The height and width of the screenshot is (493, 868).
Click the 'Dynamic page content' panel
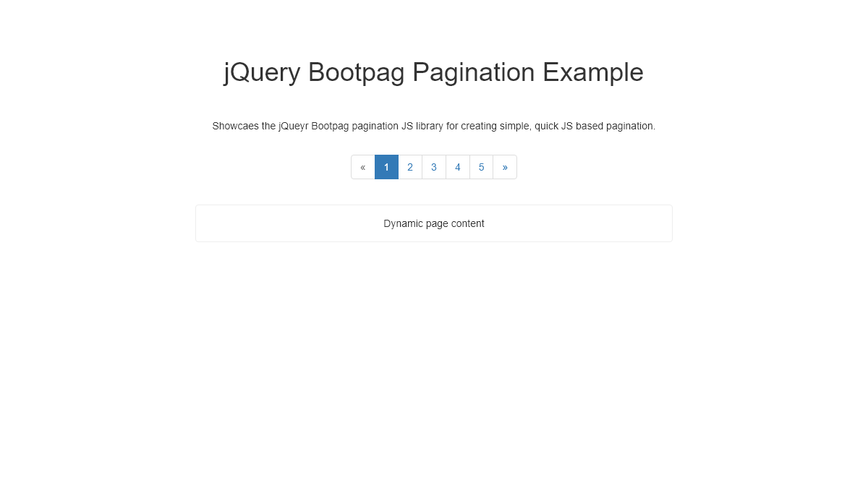434,223
